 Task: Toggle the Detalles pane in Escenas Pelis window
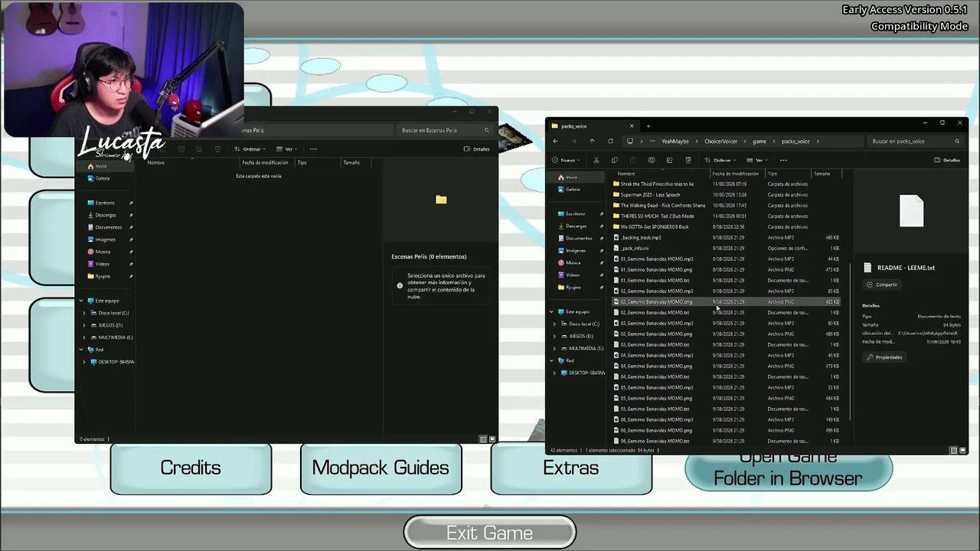click(x=477, y=148)
